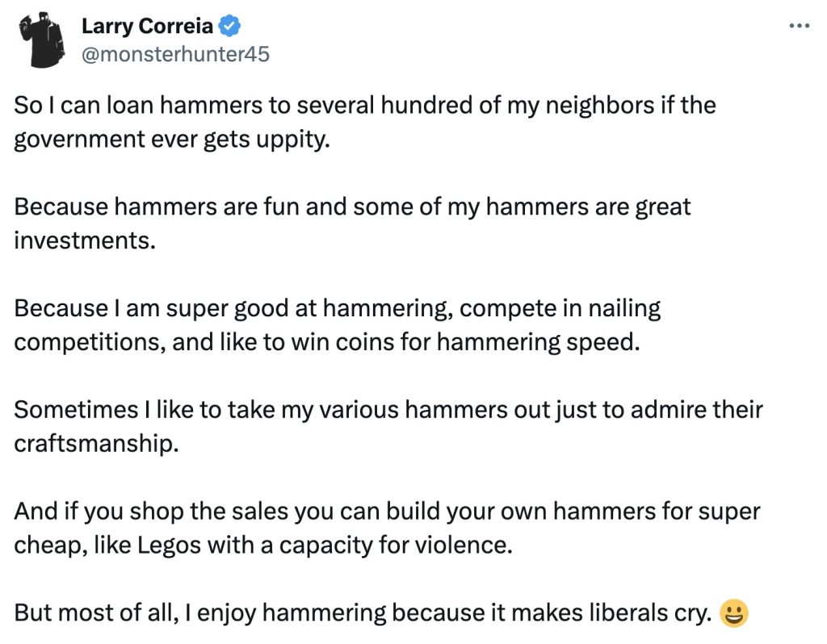Open Larry Correia's profile picture
This screenshot has width=827, height=644.
point(44,40)
